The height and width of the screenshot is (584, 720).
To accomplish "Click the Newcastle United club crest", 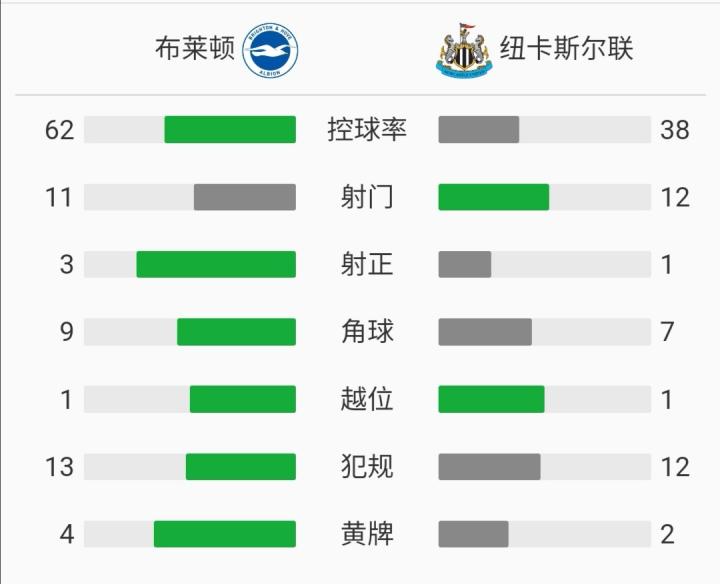I will point(464,50).
